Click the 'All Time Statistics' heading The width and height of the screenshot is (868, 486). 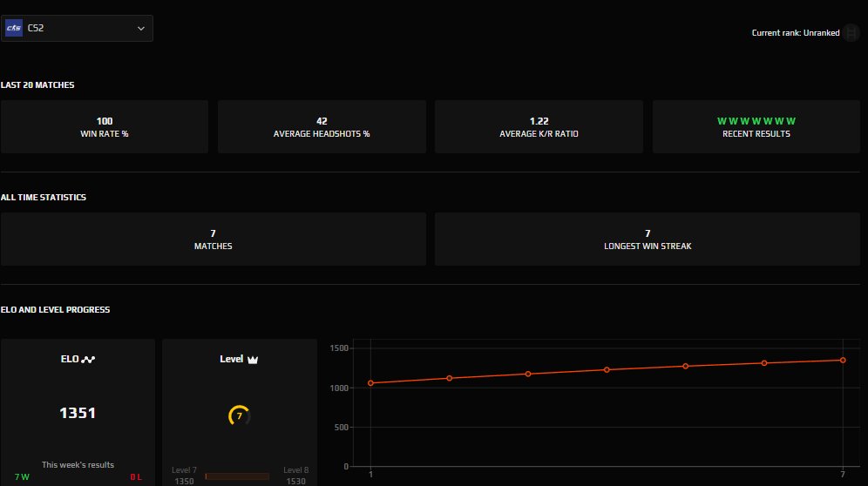(x=44, y=197)
